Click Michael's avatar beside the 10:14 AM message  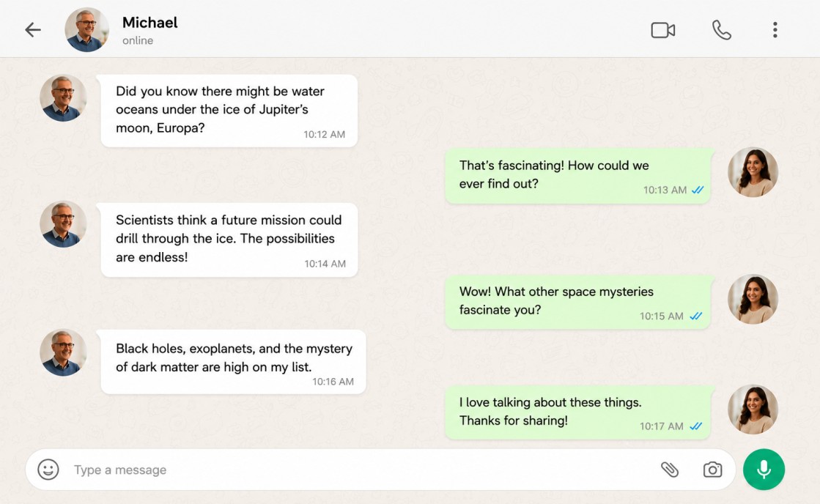(63, 224)
